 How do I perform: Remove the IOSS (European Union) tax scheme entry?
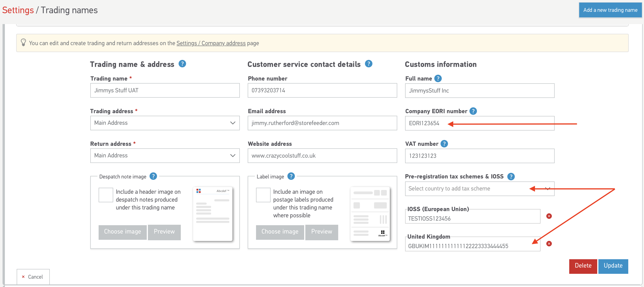[x=549, y=216]
